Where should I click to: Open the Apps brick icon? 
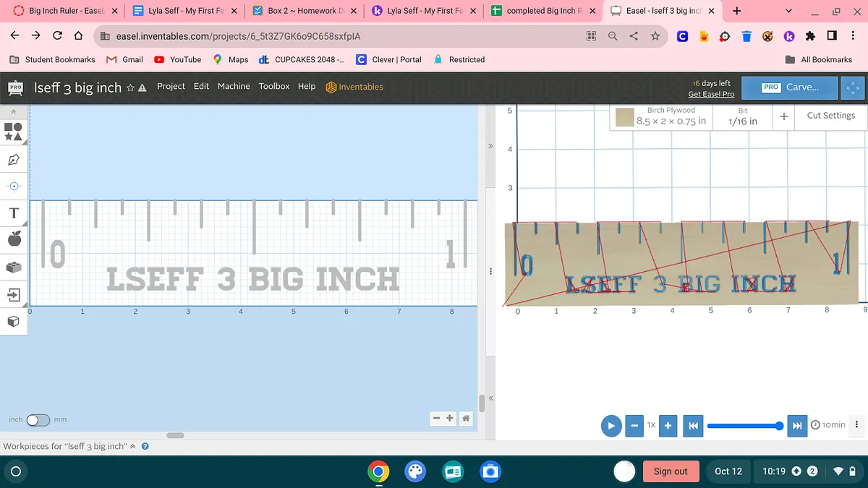click(14, 267)
